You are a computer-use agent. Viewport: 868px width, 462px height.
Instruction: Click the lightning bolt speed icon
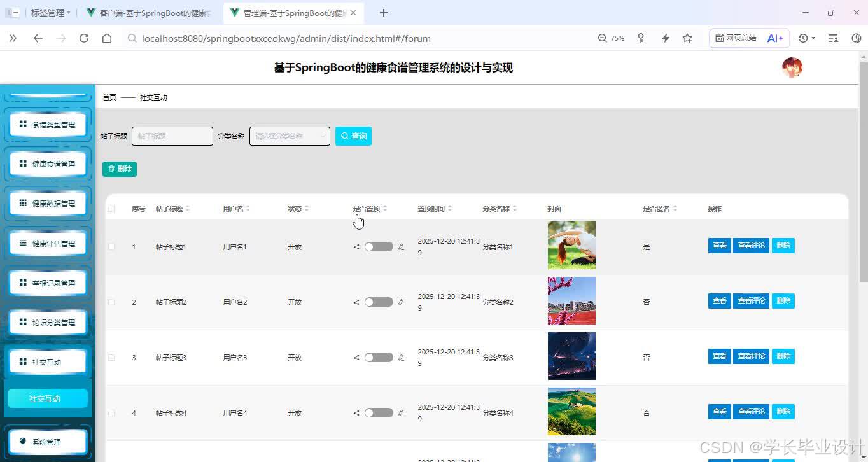tap(665, 38)
